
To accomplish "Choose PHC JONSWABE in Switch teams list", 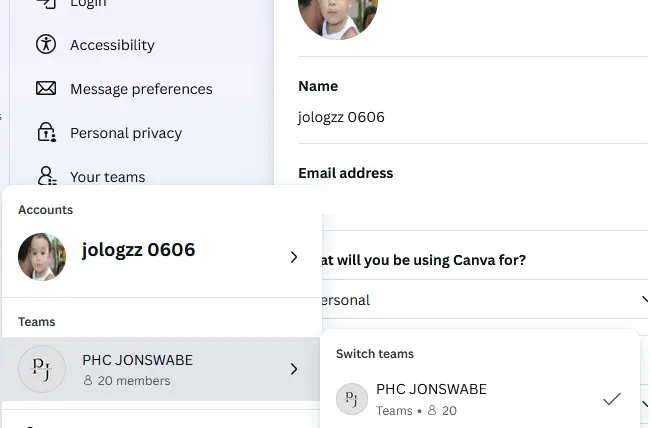I will 480,399.
